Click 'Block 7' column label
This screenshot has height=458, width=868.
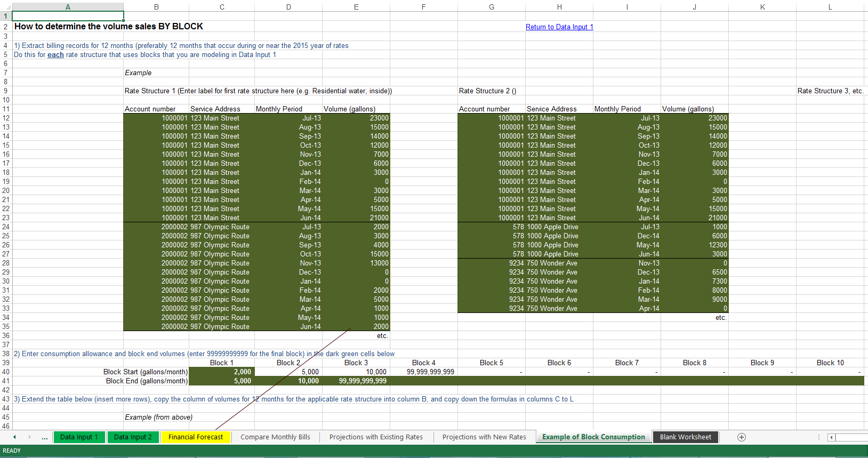coord(627,363)
